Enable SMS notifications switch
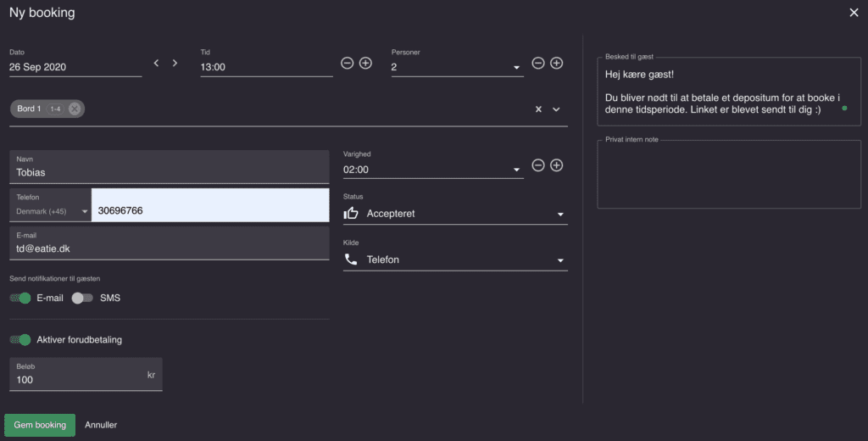 pos(82,298)
